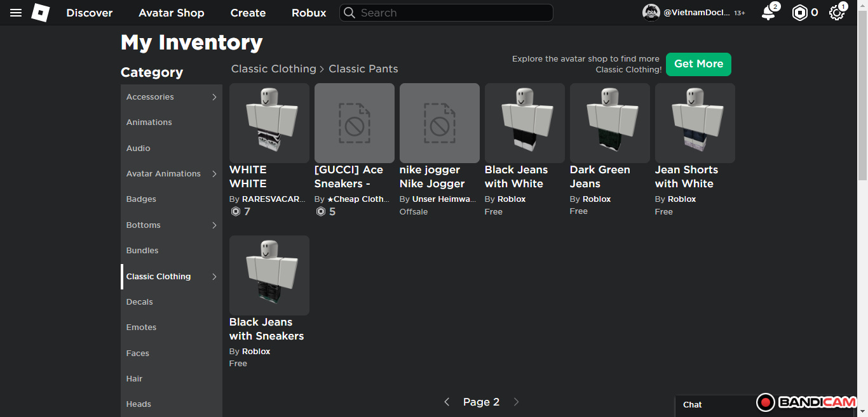Click the user avatar profile picture

651,13
